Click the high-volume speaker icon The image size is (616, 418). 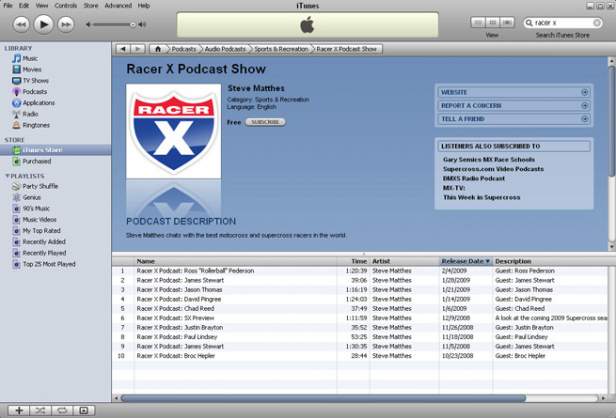click(x=142, y=24)
